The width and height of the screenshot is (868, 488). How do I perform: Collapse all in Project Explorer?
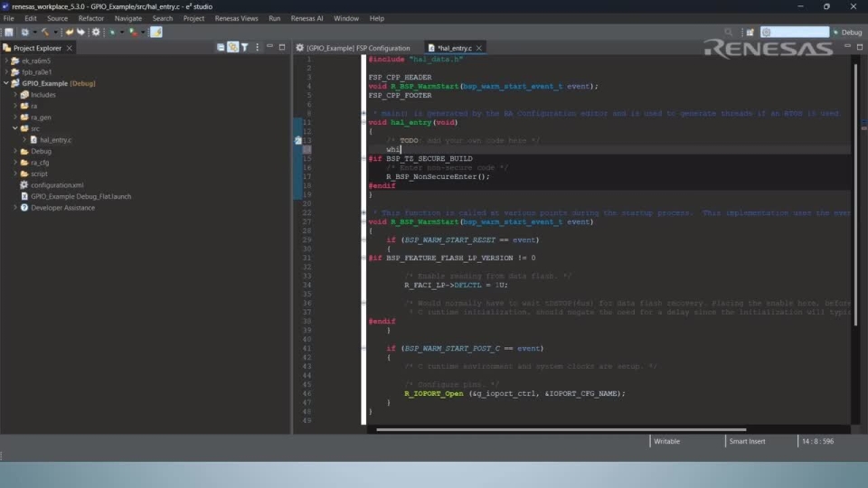[x=221, y=48]
